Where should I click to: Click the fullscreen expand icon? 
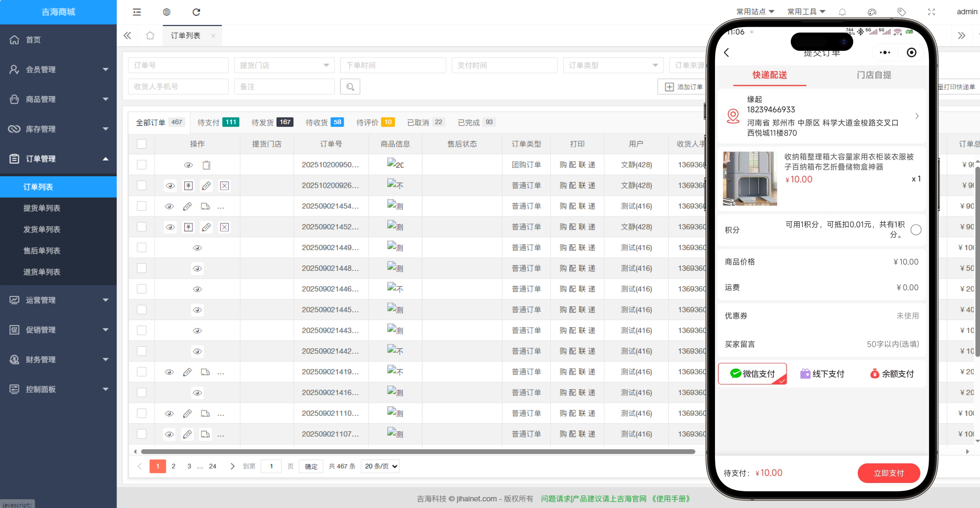tap(931, 12)
